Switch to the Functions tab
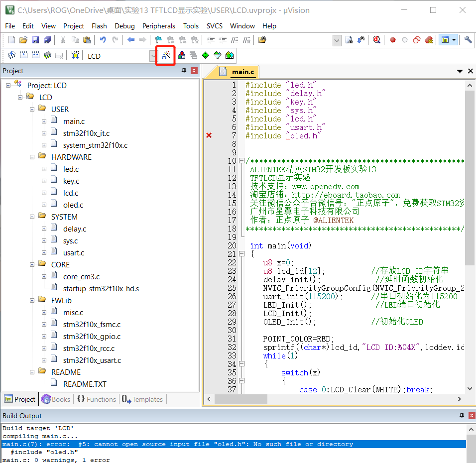Viewport: 476px width, 463px height. click(97, 399)
